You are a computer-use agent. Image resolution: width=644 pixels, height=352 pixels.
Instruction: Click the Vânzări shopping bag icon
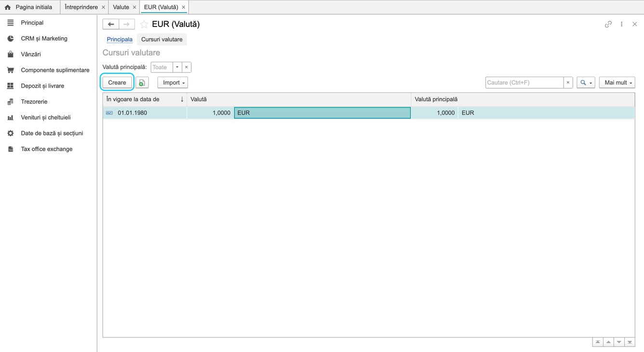(11, 54)
